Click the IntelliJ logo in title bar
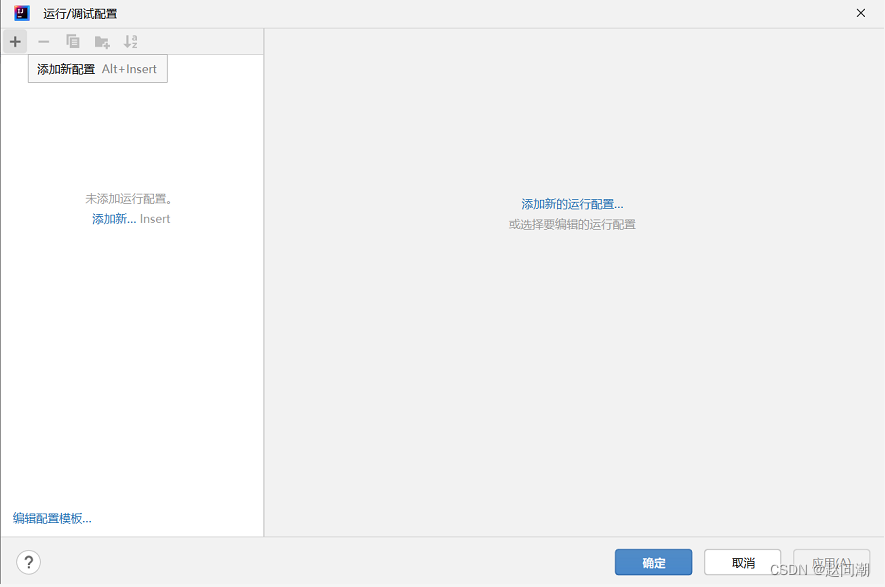 pyautogui.click(x=22, y=13)
